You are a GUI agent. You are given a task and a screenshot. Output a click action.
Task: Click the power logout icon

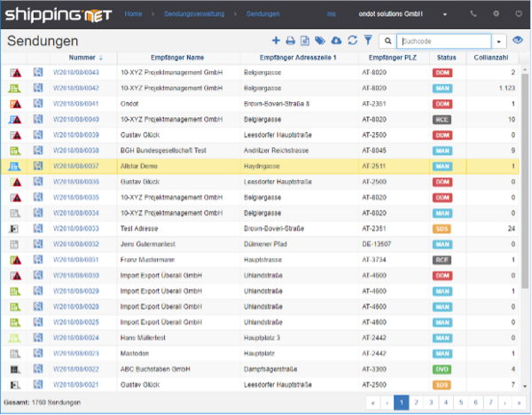518,14
